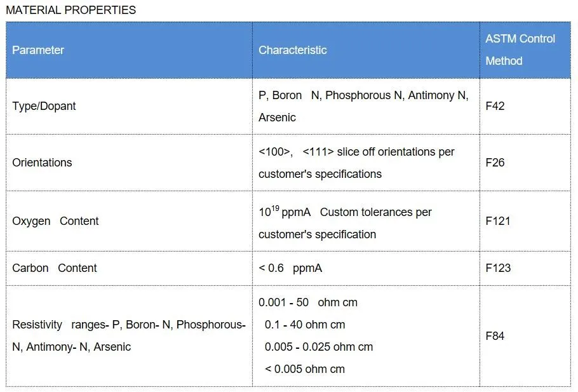578x392 pixels.
Task: Click the 0.1 - 40 ohm cm value
Action: pyautogui.click(x=305, y=325)
